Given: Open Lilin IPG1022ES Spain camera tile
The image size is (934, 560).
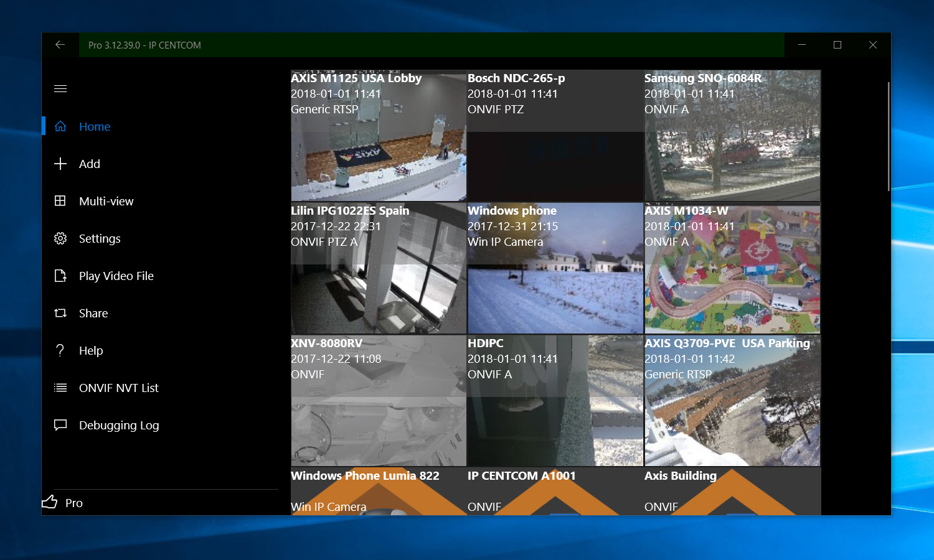Looking at the screenshot, I should coord(379,268).
